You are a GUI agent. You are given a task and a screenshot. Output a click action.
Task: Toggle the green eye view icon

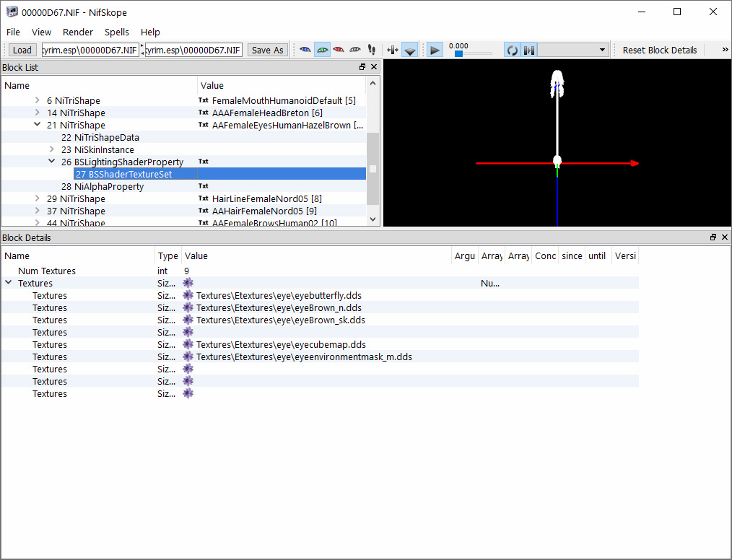322,50
